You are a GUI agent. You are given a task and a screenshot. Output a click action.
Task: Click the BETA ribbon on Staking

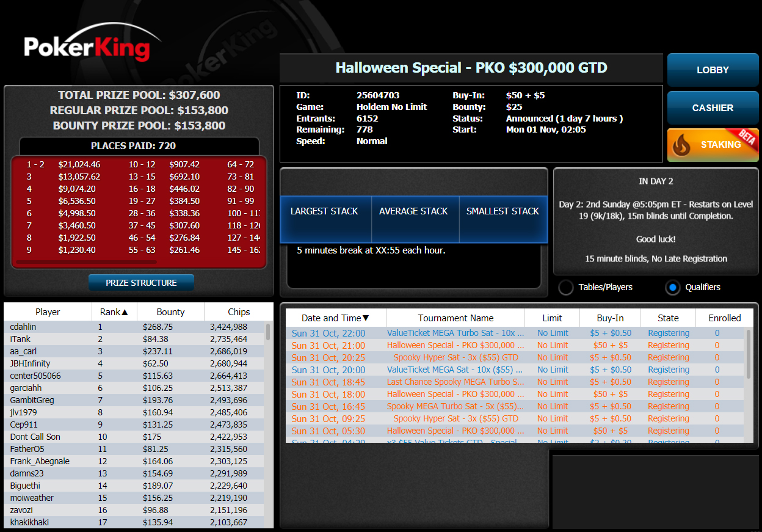coord(746,138)
